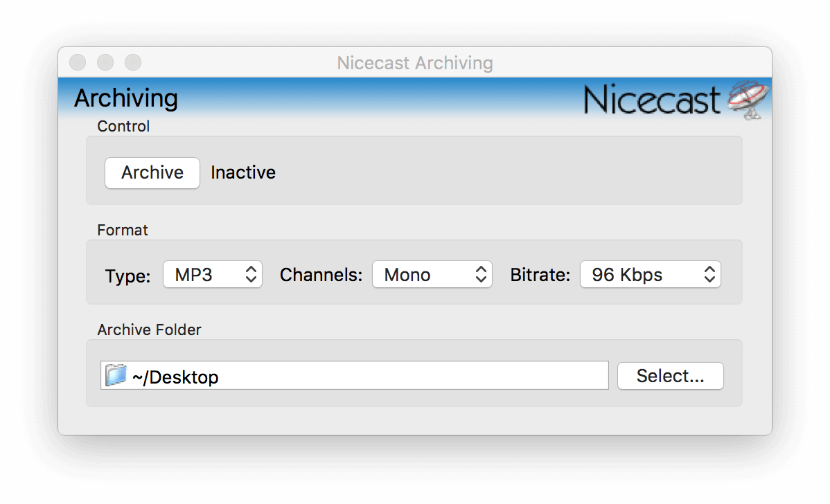The height and width of the screenshot is (504, 830).
Task: Click the Type: label
Action: click(x=127, y=276)
